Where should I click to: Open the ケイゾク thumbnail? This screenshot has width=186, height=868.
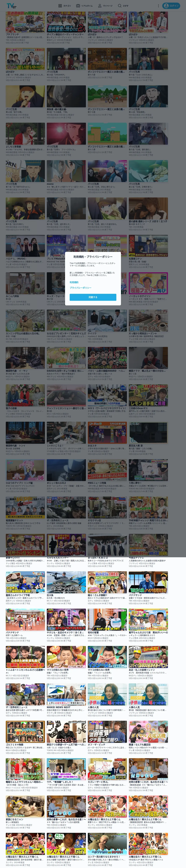tap(107, 320)
